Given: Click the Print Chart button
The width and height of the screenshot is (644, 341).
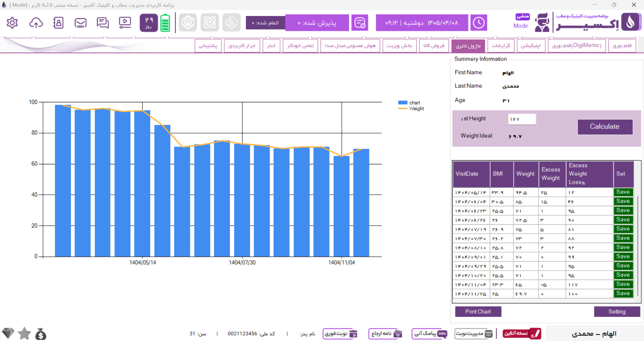Looking at the screenshot, I should pyautogui.click(x=478, y=311).
